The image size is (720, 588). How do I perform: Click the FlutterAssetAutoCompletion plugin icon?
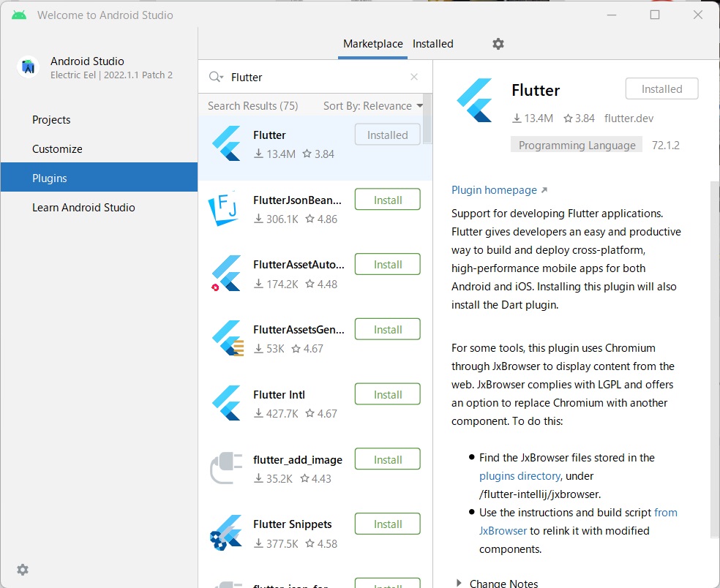225,273
